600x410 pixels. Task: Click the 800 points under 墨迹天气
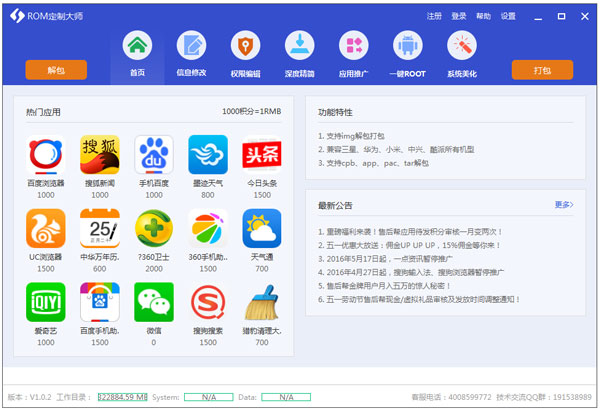pyautogui.click(x=208, y=195)
